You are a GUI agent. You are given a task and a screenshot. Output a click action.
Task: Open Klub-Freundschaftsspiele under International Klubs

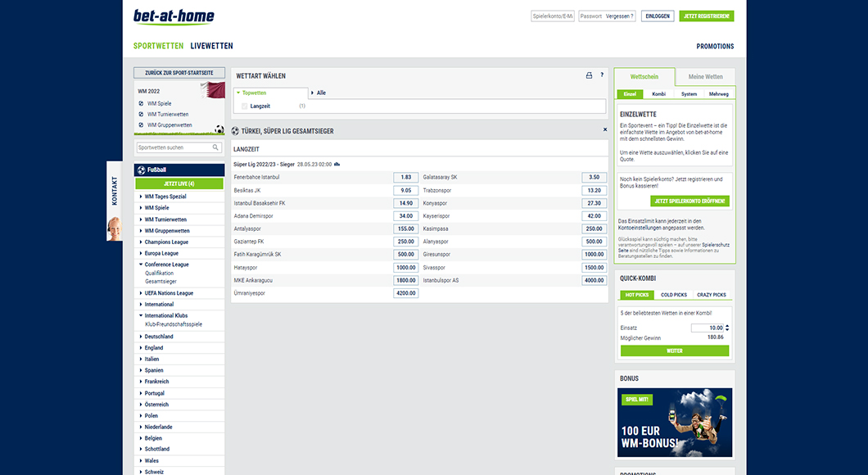(174, 324)
